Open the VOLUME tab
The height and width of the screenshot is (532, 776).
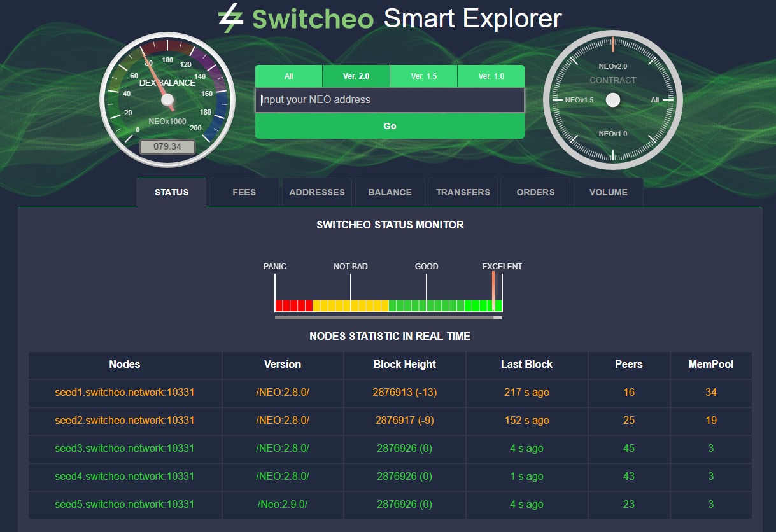coord(609,192)
